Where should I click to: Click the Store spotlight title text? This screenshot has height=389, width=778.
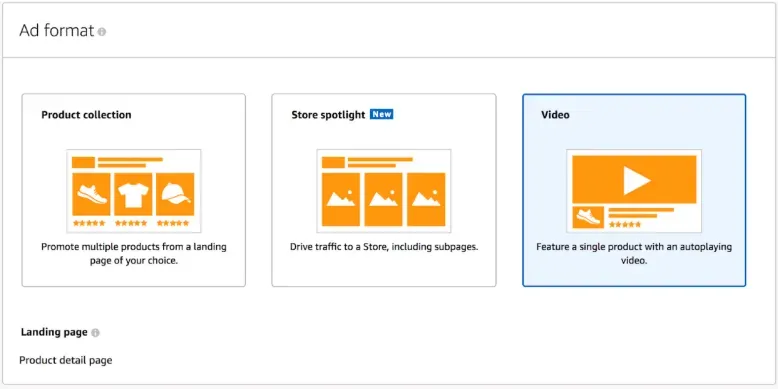328,115
